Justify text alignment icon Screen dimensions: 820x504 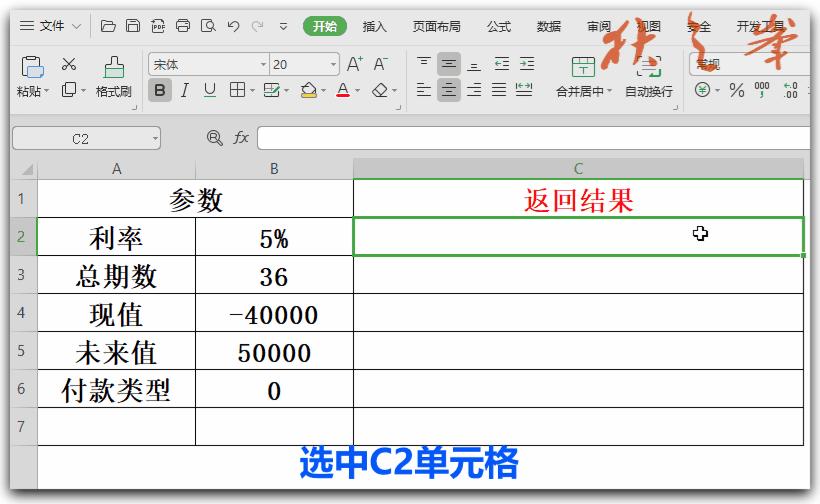[499, 90]
